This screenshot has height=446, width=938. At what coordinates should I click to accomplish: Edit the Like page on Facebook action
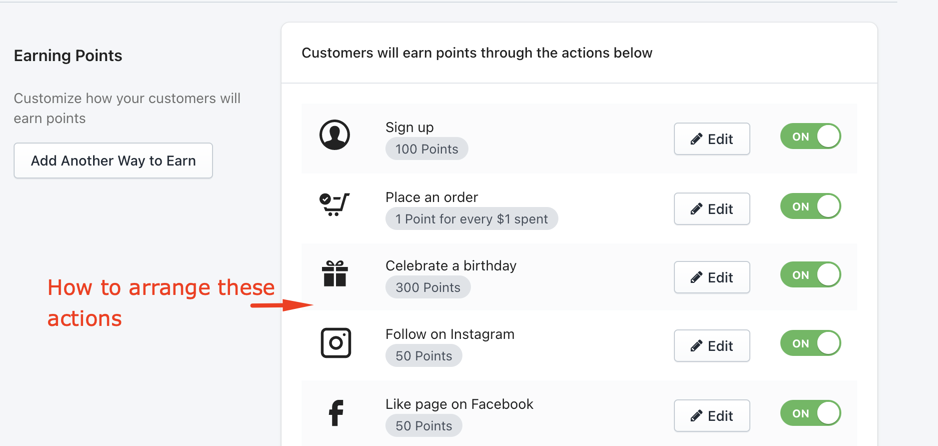point(712,416)
